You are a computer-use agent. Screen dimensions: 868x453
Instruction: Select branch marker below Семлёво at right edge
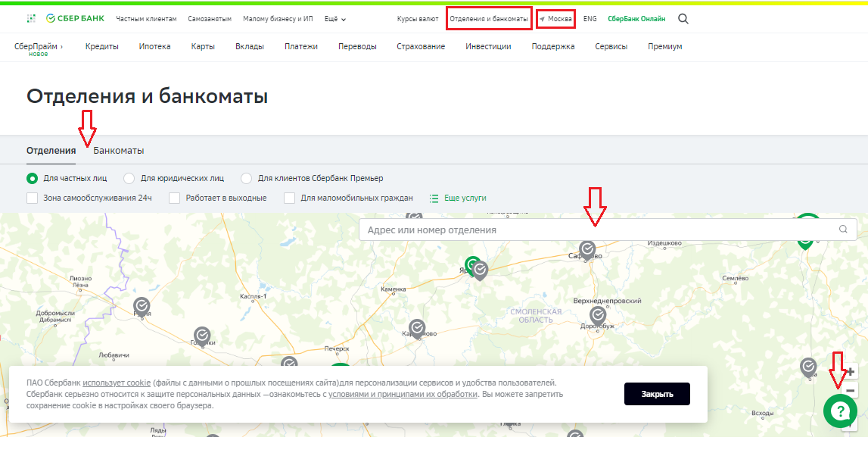pos(808,367)
